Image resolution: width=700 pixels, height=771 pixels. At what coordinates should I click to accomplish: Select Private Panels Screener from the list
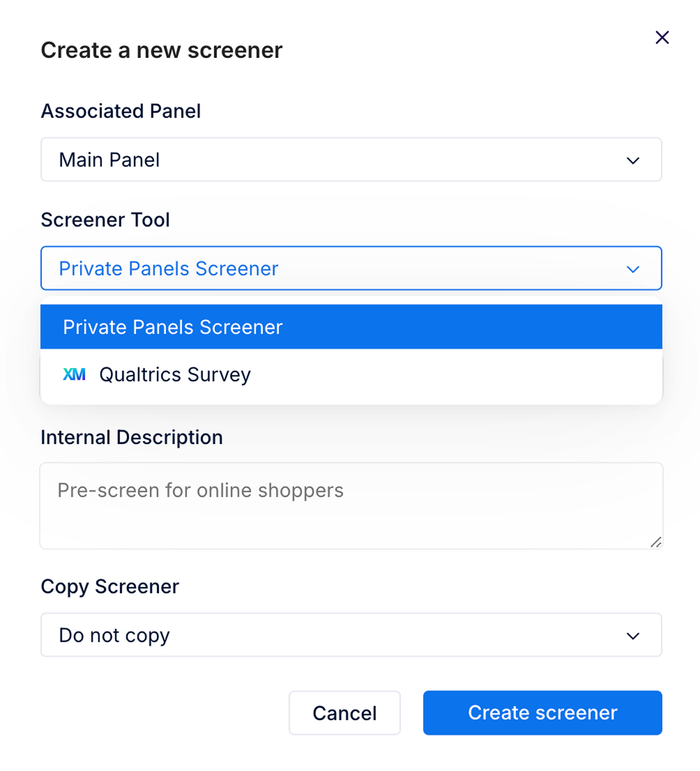[x=351, y=327]
